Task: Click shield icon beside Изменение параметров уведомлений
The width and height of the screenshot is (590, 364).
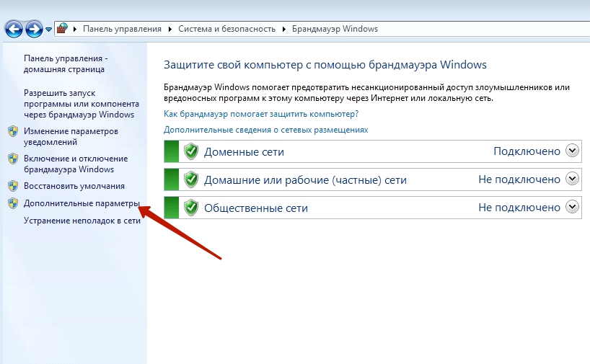Action: click(x=13, y=131)
